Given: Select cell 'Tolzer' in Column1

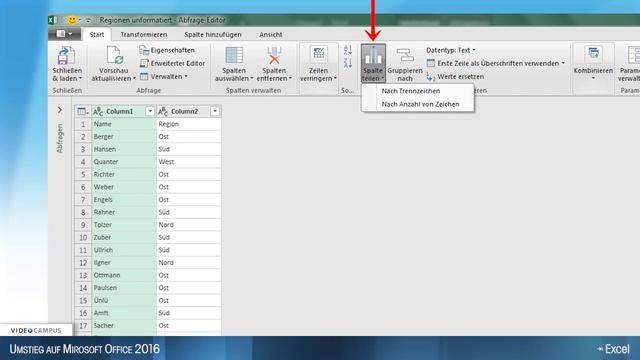Looking at the screenshot, I should coord(124,225).
